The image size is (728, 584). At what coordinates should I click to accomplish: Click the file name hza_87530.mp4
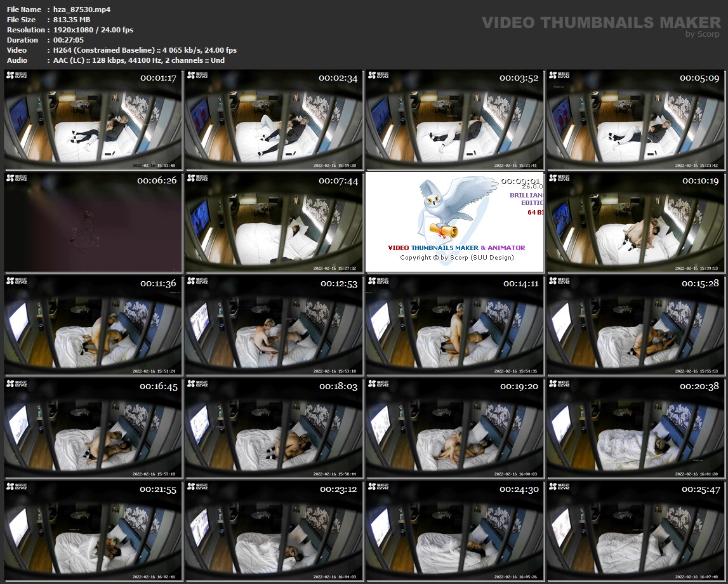[x=82, y=10]
